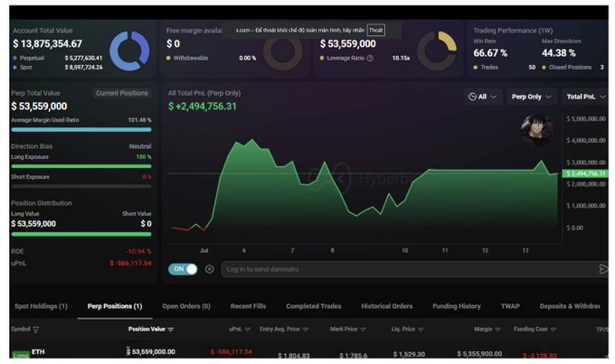Click sort icon next to Funding Cost
Image resolution: width=615 pixels, height=364 pixels.
pos(553,330)
